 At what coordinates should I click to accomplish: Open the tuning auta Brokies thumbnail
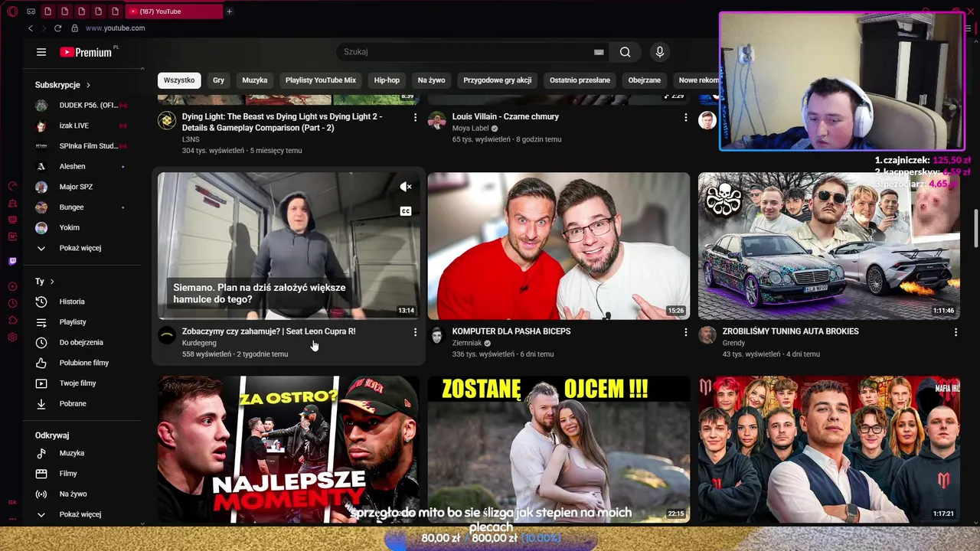click(x=828, y=246)
